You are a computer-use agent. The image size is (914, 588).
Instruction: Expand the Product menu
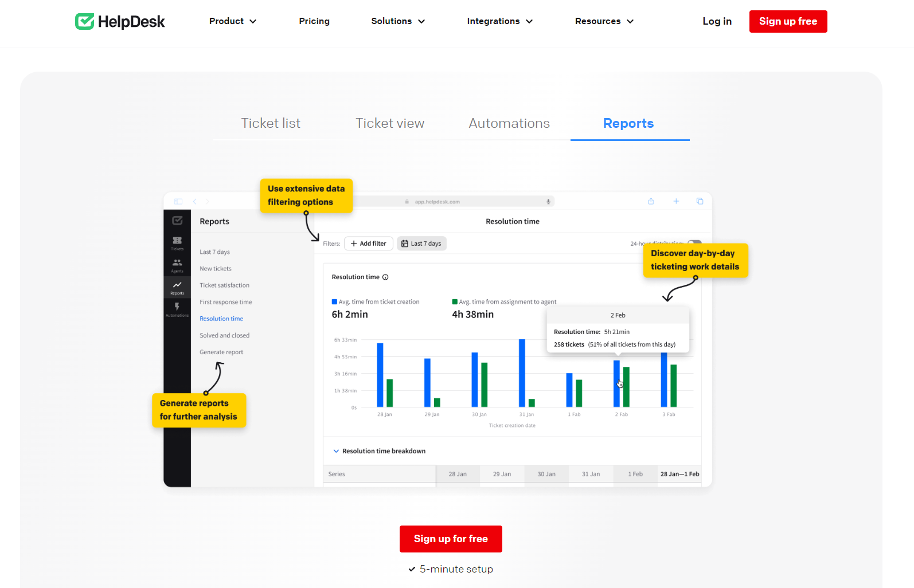pyautogui.click(x=233, y=21)
